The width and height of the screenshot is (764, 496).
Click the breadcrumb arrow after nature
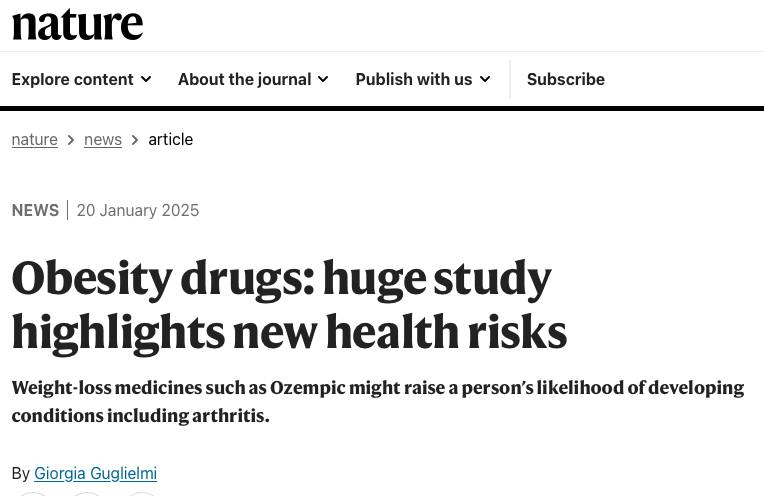point(71,140)
